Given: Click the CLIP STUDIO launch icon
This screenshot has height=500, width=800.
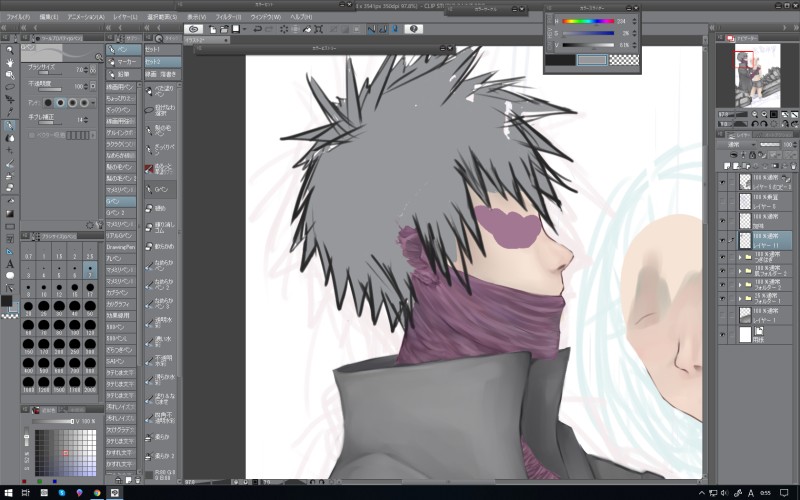Looking at the screenshot, I should tap(193, 29).
